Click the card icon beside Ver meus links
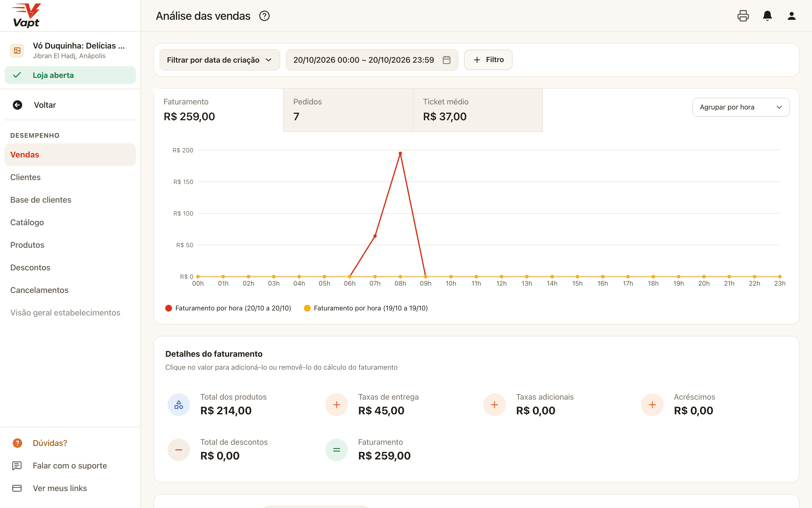This screenshot has width=812, height=508. [x=17, y=488]
